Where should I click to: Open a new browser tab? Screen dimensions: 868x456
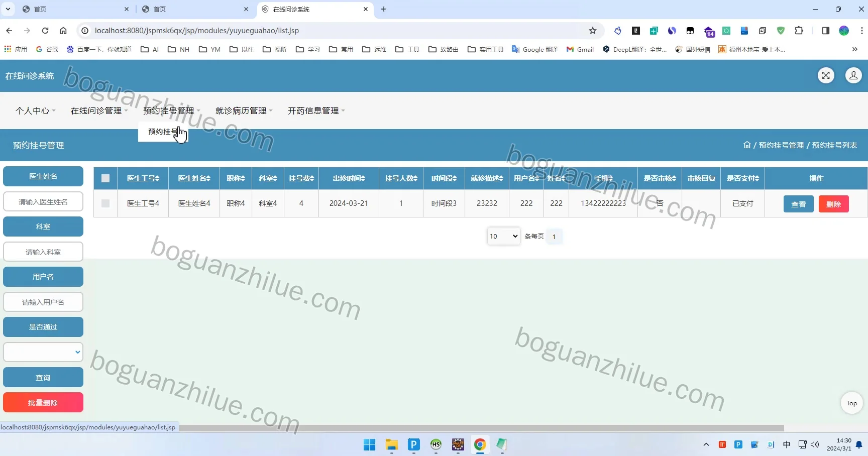(384, 9)
